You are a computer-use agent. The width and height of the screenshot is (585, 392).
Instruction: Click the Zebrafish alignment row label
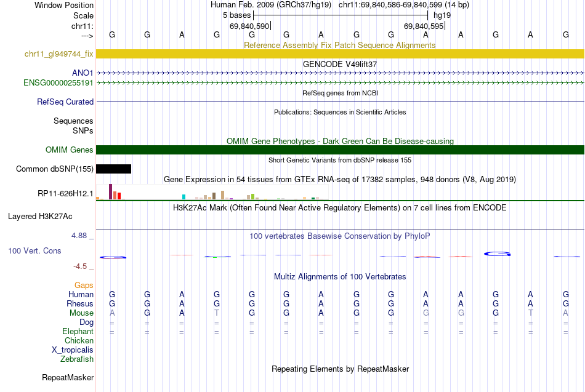point(77,359)
